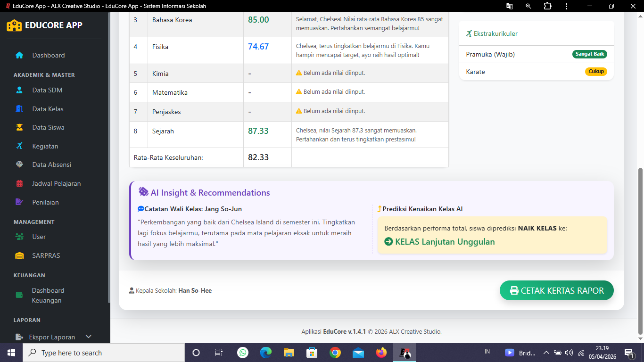Click the Data Kelas door icon

[x=19, y=109]
